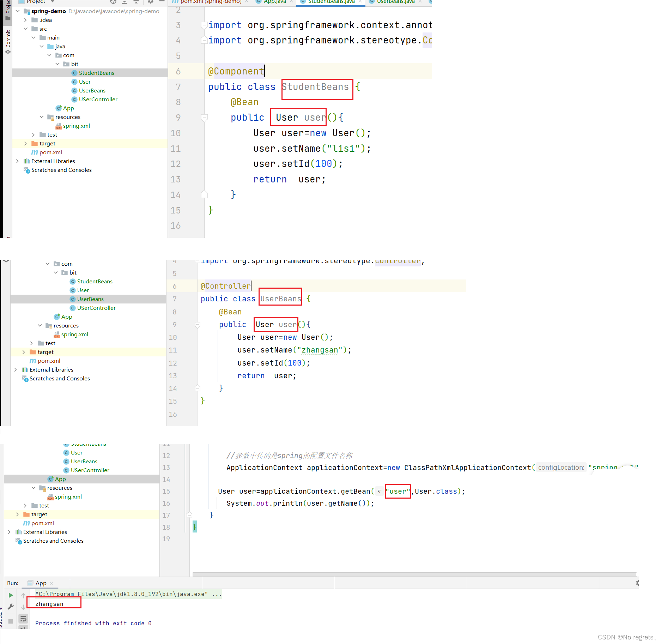Click the @Component annotation in StudentBeans

click(236, 71)
